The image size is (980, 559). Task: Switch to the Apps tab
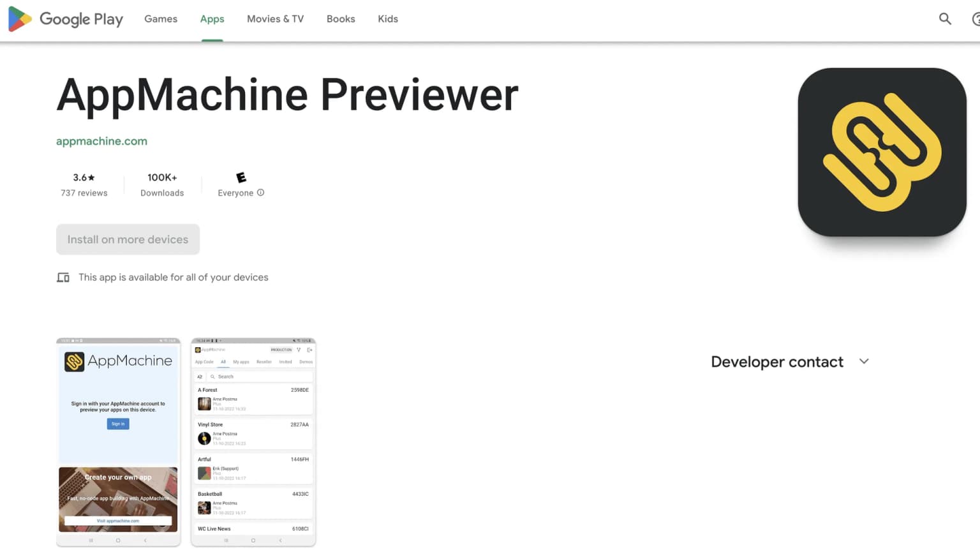click(212, 19)
